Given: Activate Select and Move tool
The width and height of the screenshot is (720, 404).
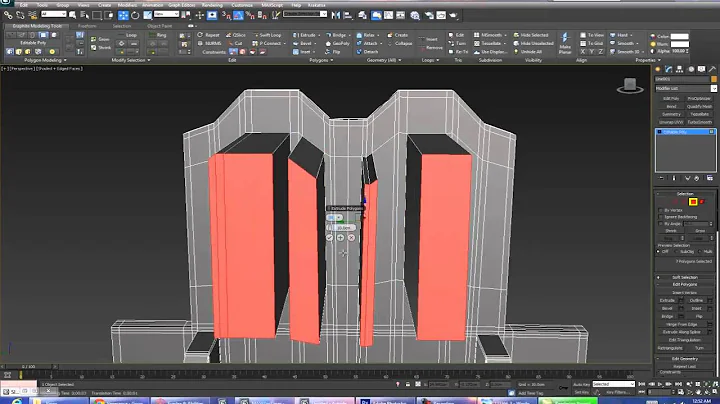Looking at the screenshot, I should point(123,15).
